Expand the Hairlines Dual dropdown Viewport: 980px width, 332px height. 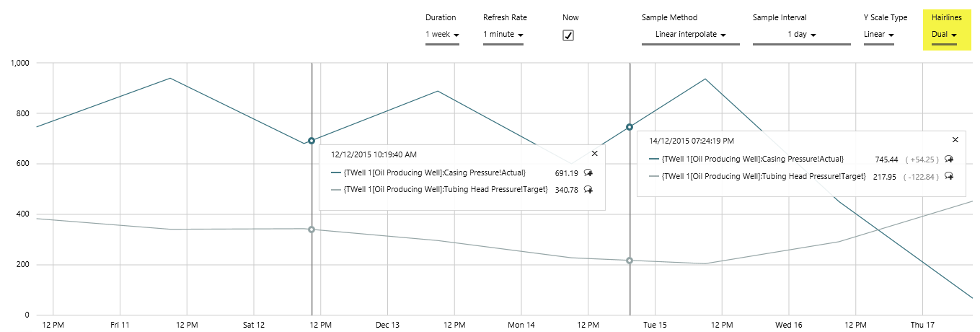[944, 35]
